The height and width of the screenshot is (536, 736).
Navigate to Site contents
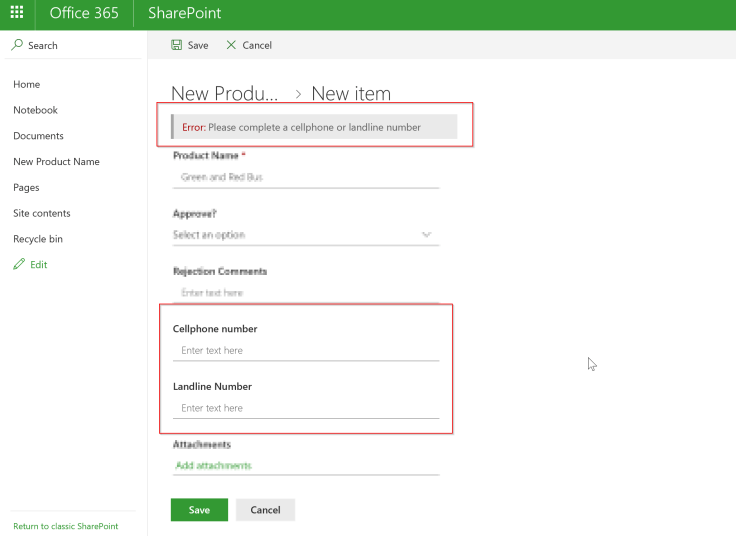42,213
